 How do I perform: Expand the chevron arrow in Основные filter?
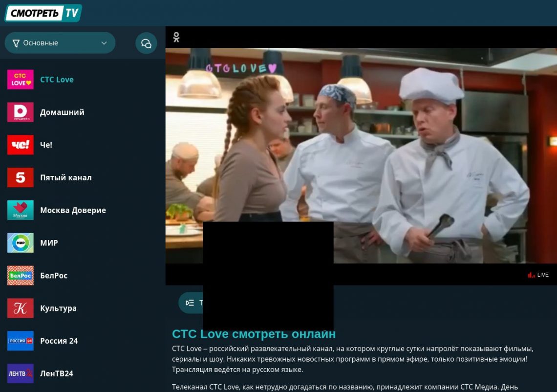click(104, 43)
